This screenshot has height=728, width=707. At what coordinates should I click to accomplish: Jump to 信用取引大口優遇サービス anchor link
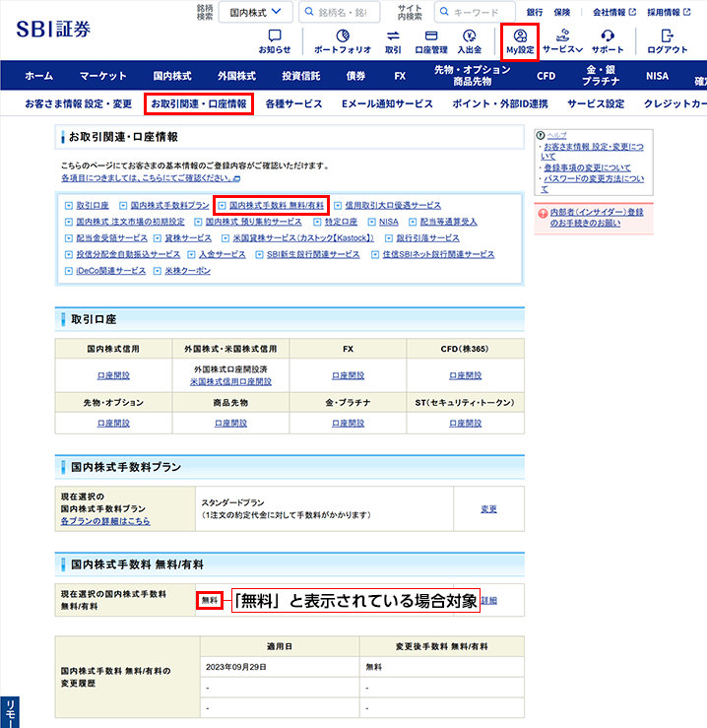[x=393, y=205]
